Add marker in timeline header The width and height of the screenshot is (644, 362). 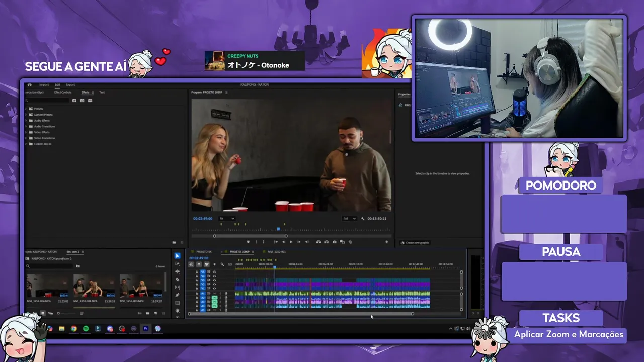pos(214,264)
